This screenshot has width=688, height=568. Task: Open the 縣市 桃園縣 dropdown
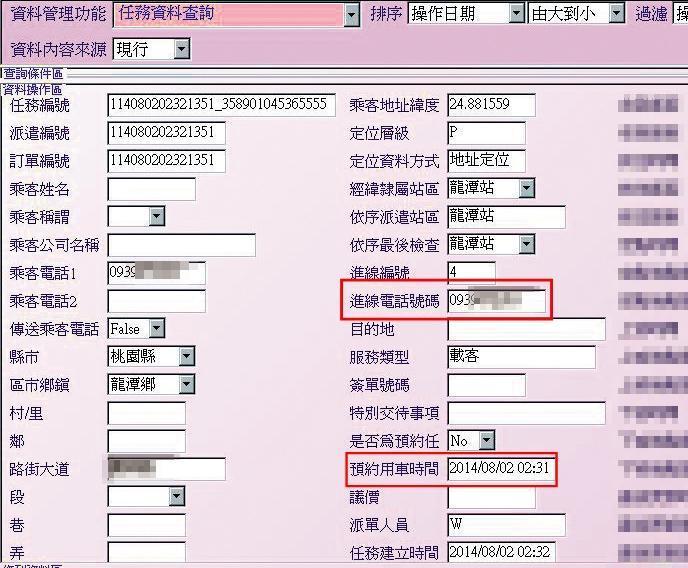[x=186, y=356]
